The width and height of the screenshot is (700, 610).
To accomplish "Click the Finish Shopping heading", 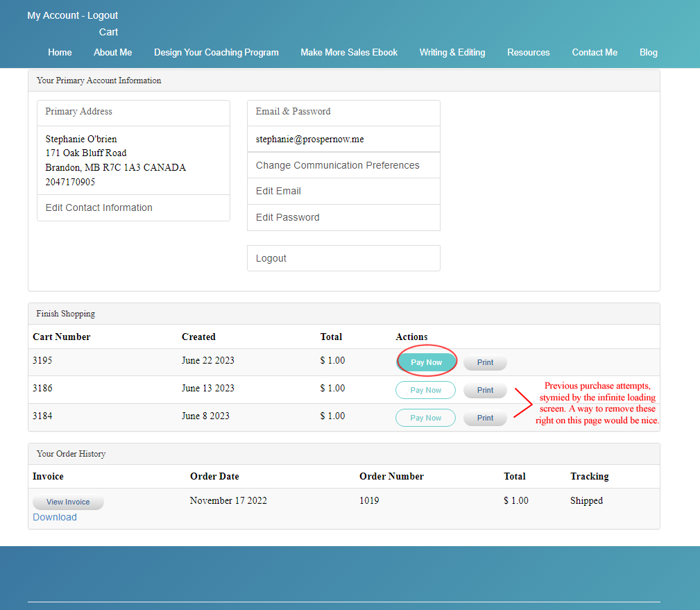I will pyautogui.click(x=66, y=314).
